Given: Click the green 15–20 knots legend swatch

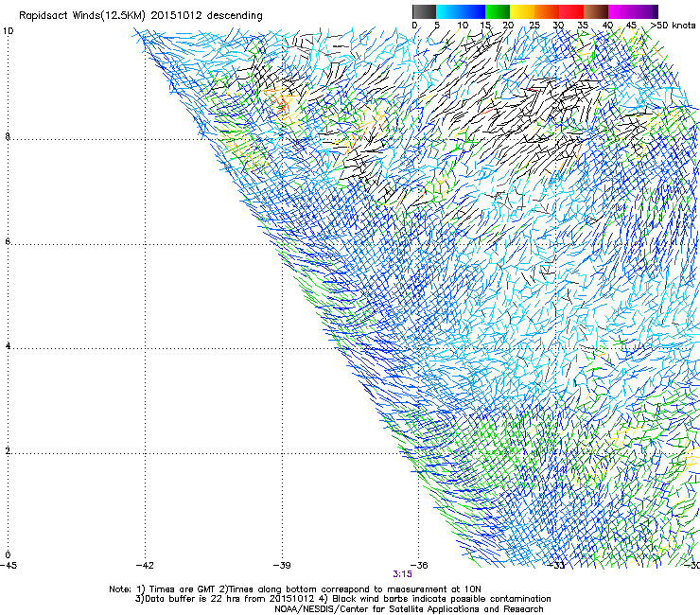Looking at the screenshot, I should pyautogui.click(x=498, y=11).
